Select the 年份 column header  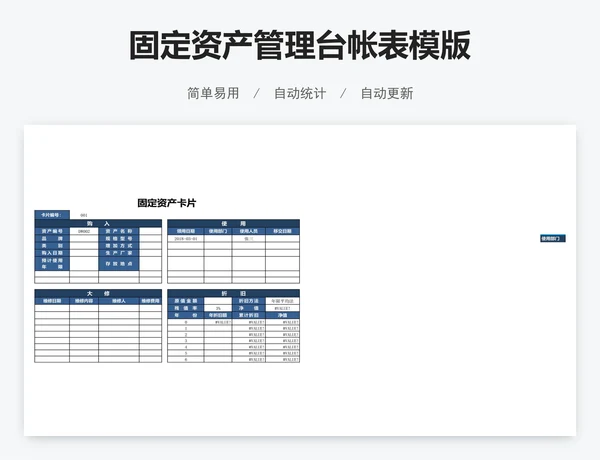point(186,315)
